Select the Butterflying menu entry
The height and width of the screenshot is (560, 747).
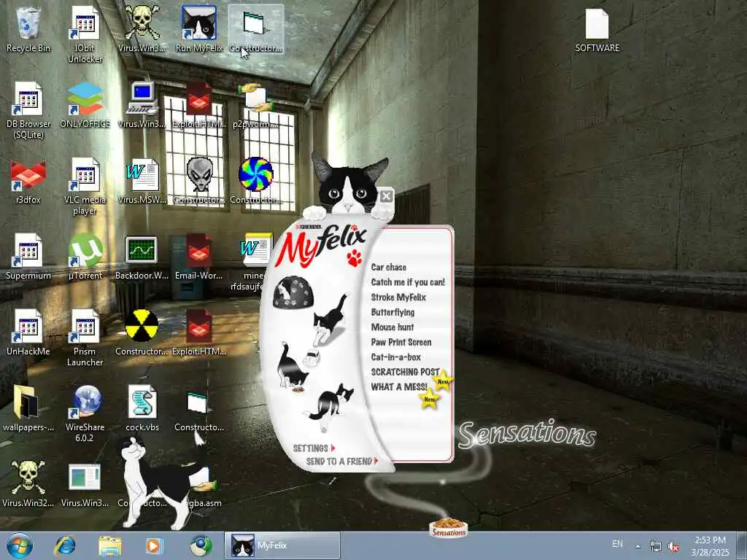click(392, 312)
